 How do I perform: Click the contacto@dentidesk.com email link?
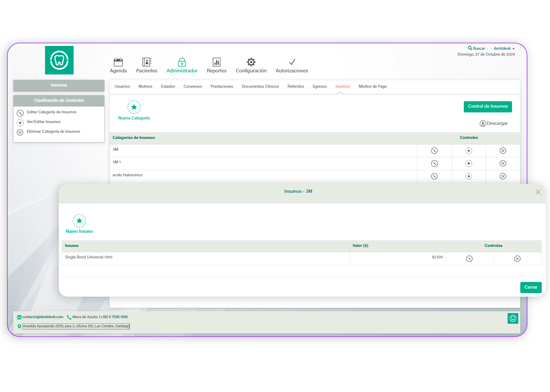coord(43,317)
